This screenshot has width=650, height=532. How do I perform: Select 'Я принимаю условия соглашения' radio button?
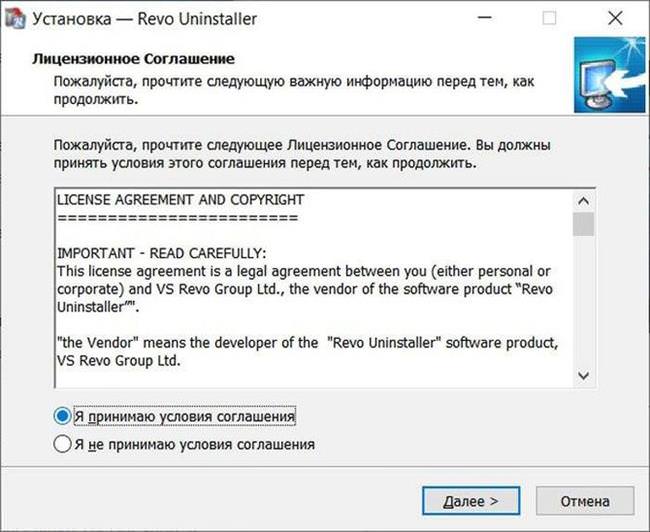pyautogui.click(x=62, y=416)
